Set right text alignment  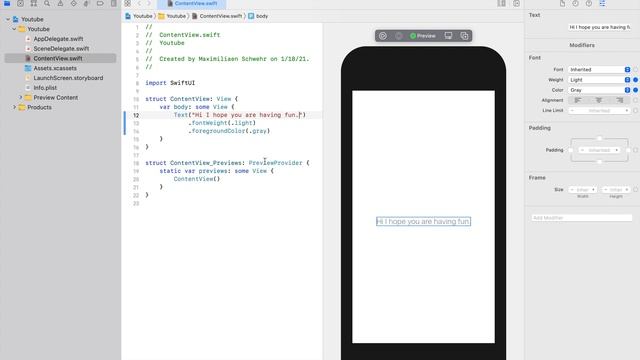point(620,100)
